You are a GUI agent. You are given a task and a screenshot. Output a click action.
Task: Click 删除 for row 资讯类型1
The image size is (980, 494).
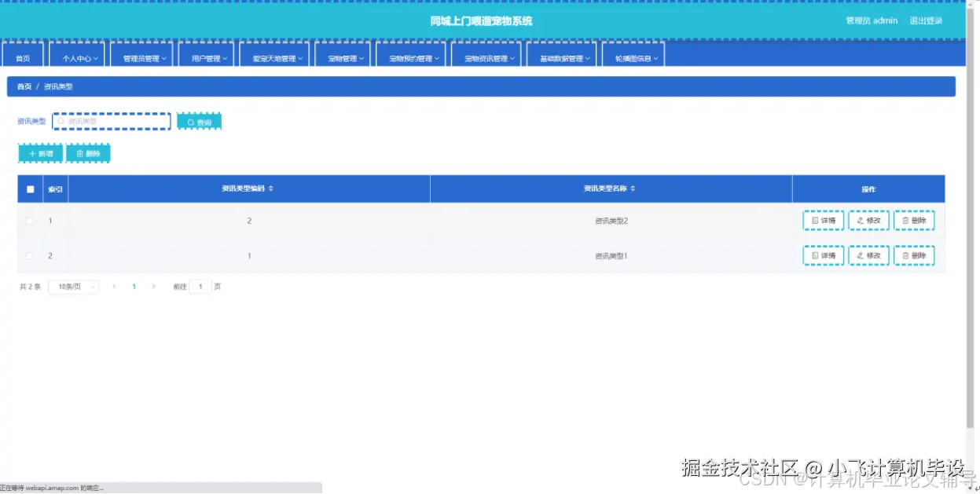[914, 255]
